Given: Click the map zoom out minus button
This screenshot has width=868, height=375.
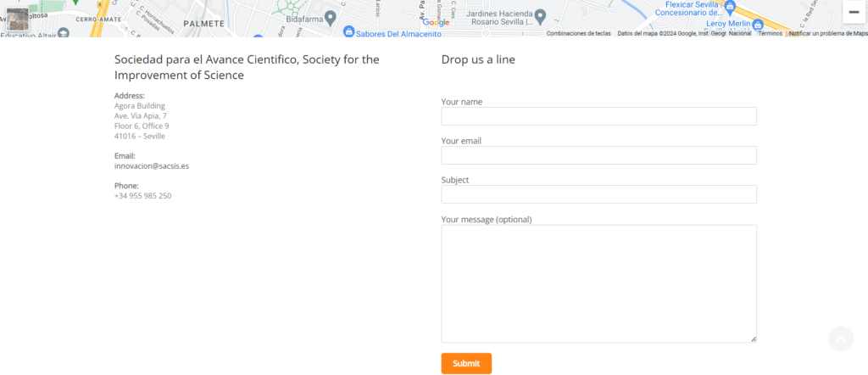Looking at the screenshot, I should coord(854,13).
